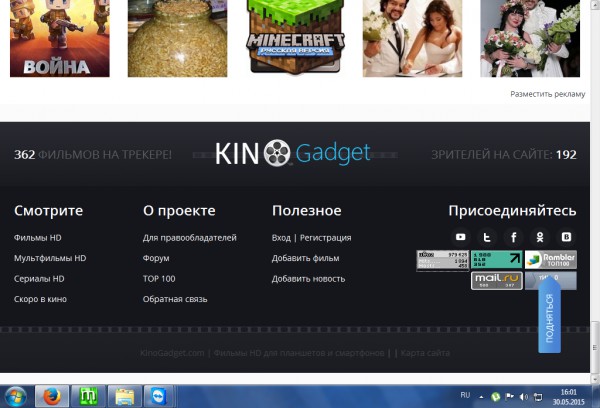Open Обратная связь link
The image size is (600, 408).
point(175,299)
